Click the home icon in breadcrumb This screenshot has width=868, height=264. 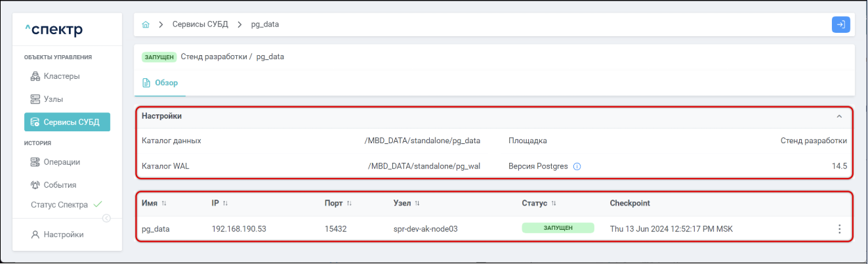[146, 25]
